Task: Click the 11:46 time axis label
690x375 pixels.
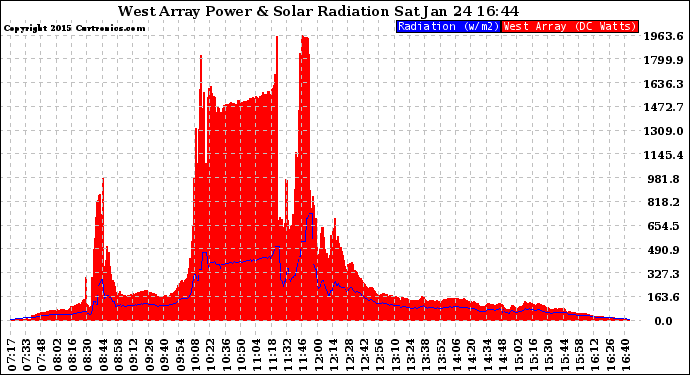Action: [302, 355]
